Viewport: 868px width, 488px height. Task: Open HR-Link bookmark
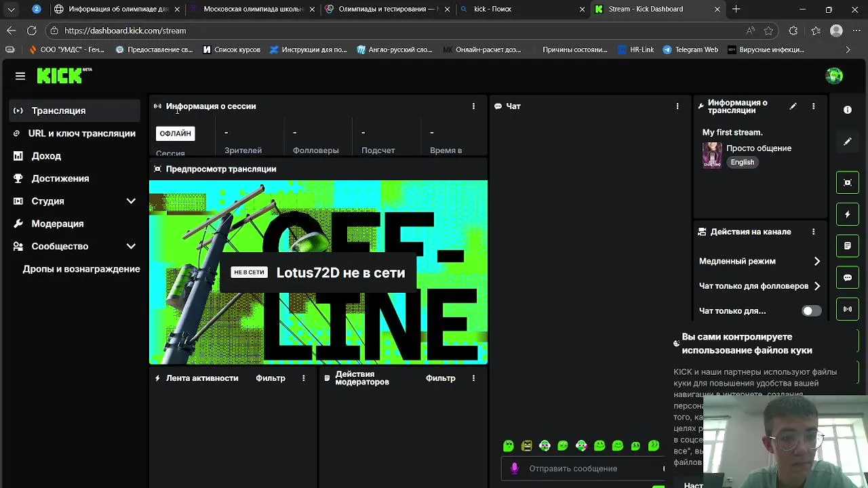635,49
